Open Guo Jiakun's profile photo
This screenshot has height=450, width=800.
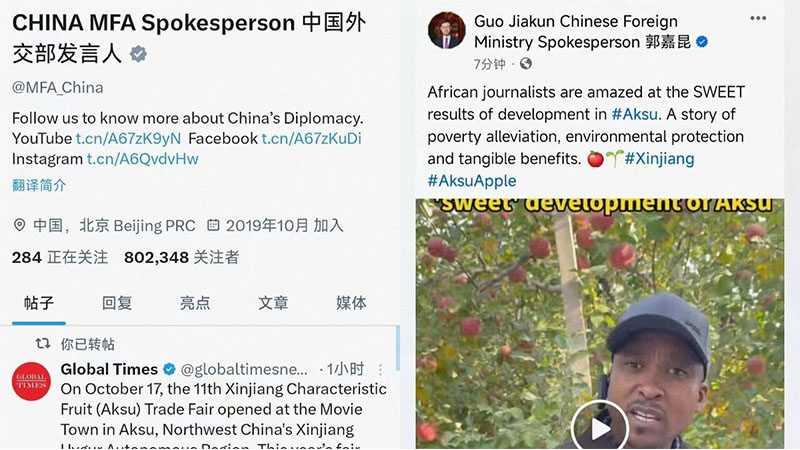446,31
